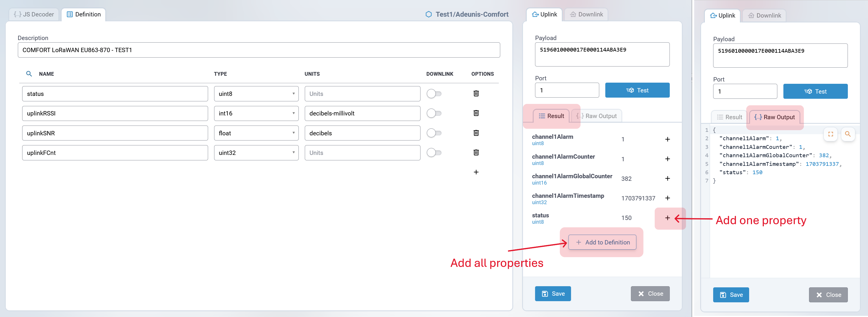Toggle downlink switch for uplinkRSSI
The height and width of the screenshot is (317, 868).
click(x=434, y=113)
